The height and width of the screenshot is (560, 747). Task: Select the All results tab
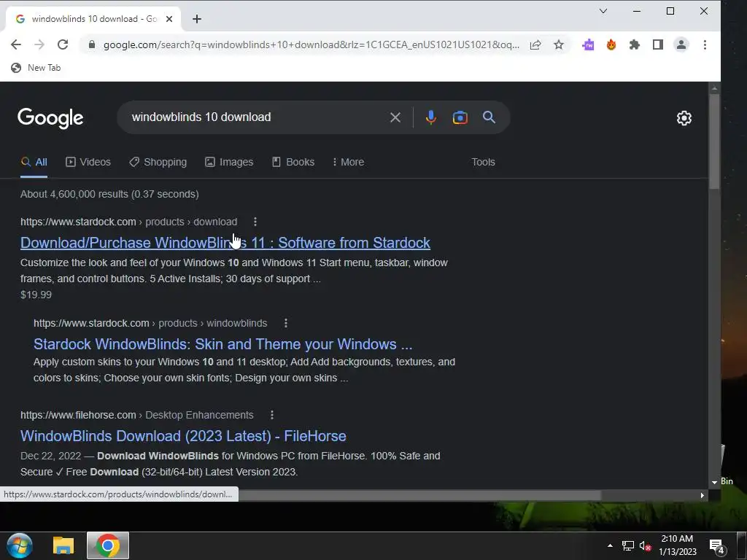[34, 162]
